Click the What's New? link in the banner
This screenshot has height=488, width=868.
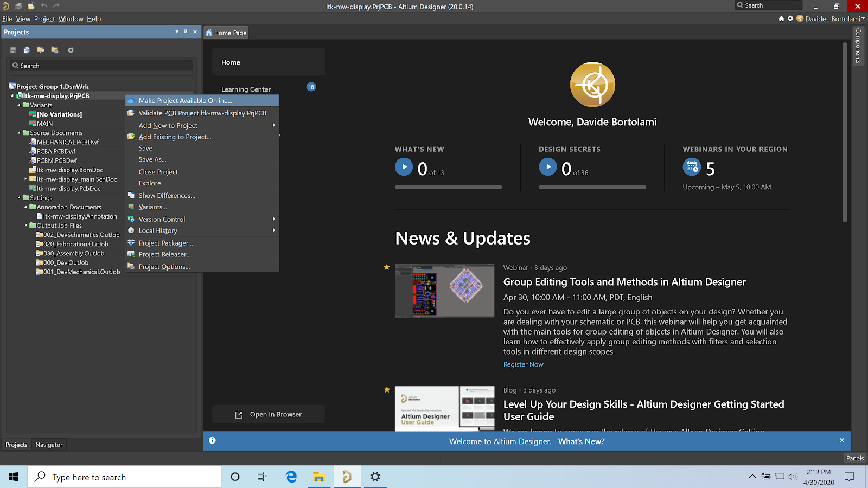click(x=581, y=441)
